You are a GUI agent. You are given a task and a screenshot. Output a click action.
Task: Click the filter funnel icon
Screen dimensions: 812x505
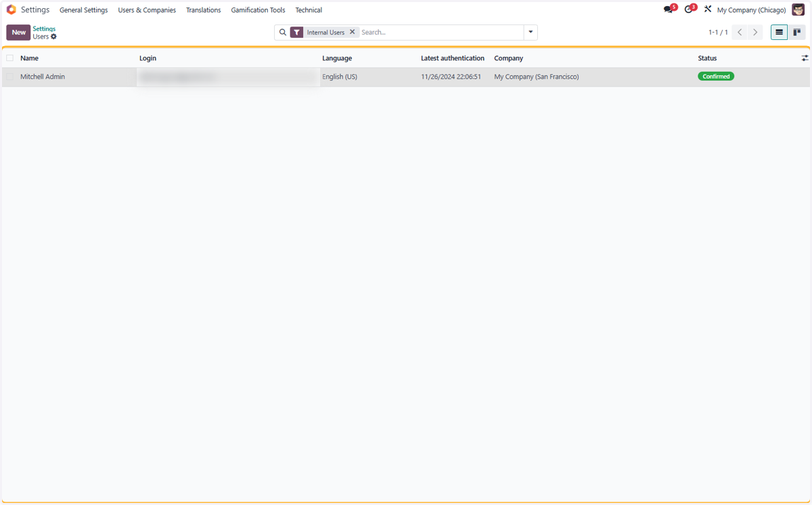click(297, 32)
